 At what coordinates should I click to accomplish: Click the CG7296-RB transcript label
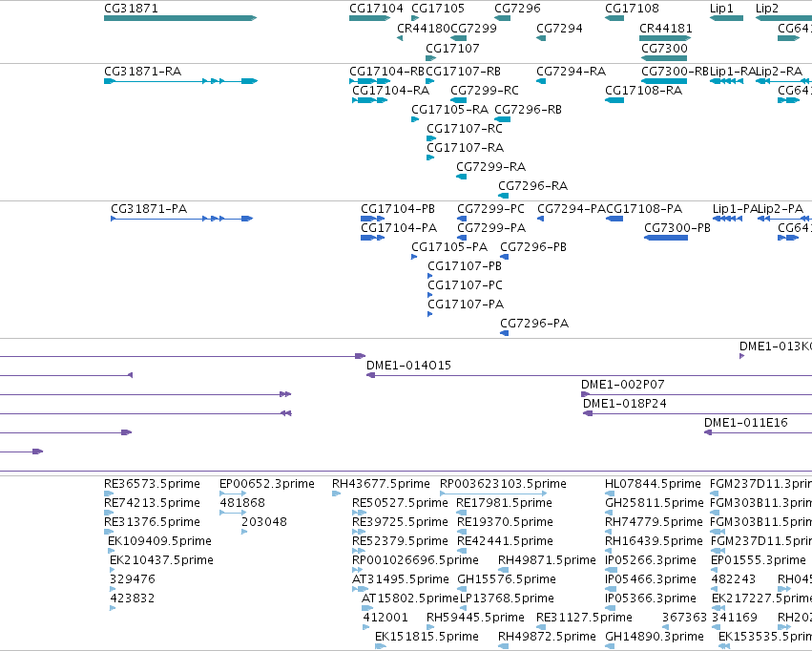pyautogui.click(x=528, y=109)
